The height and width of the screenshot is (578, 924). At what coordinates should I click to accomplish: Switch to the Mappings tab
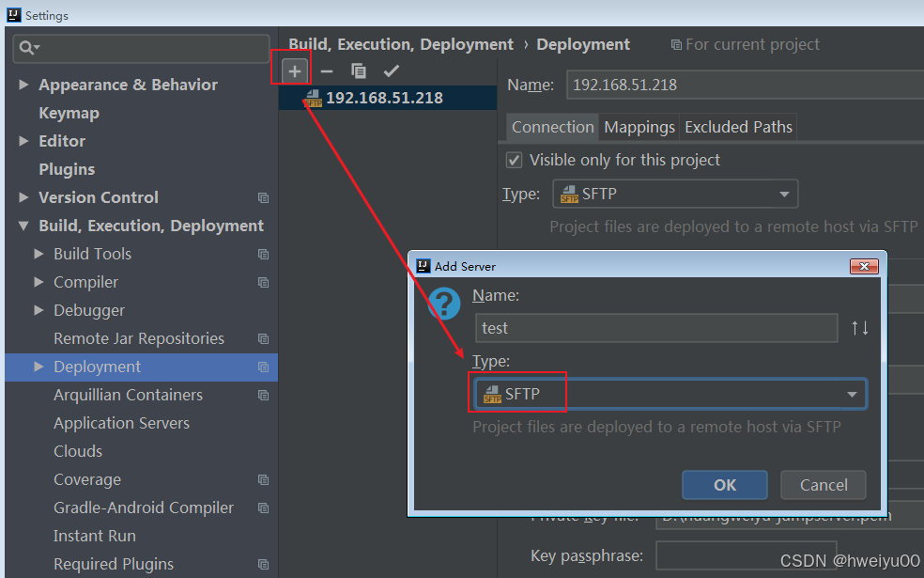[639, 128]
